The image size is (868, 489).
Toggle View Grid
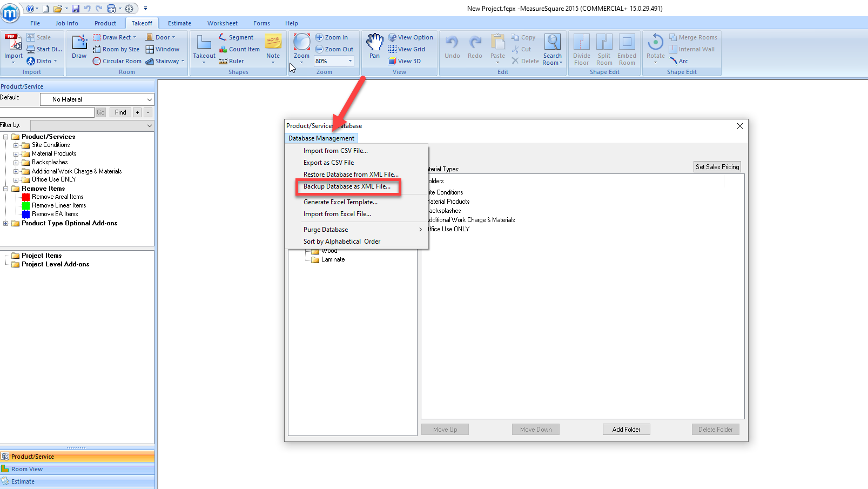(x=406, y=49)
